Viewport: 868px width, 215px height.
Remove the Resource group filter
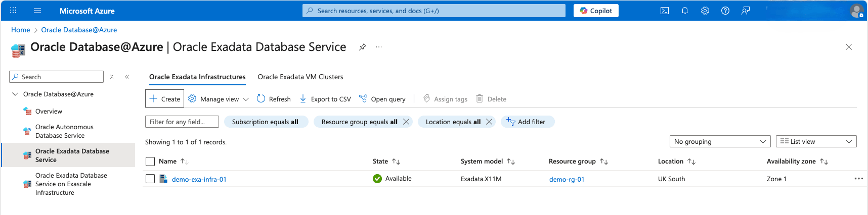coord(406,122)
